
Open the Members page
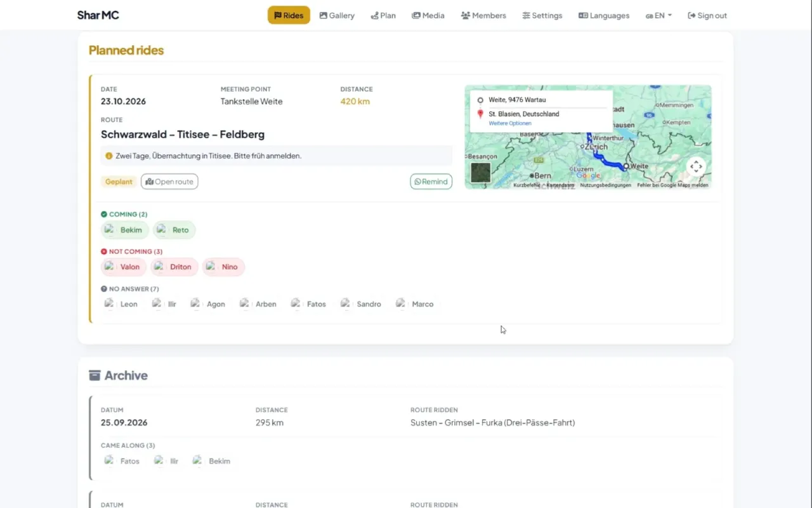click(483, 15)
